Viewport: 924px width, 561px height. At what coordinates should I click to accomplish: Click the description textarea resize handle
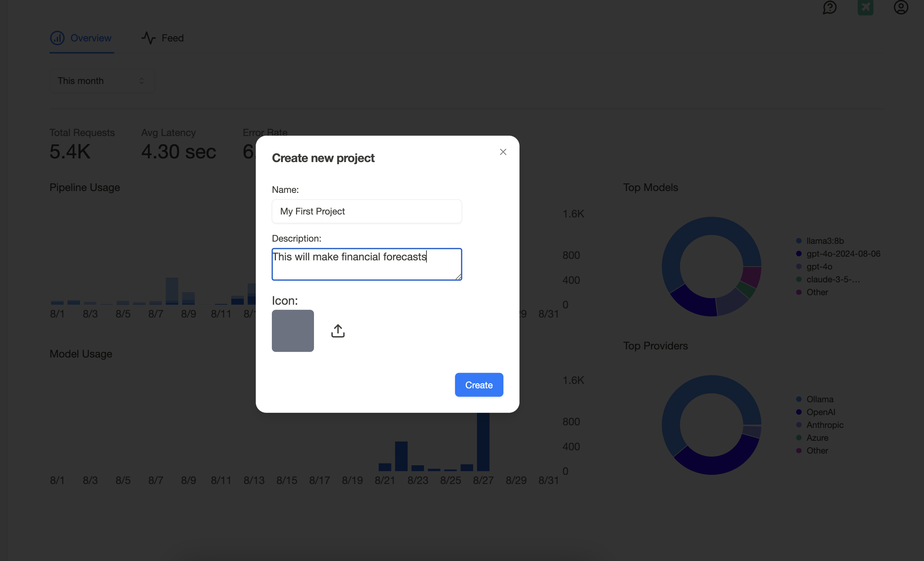458,276
